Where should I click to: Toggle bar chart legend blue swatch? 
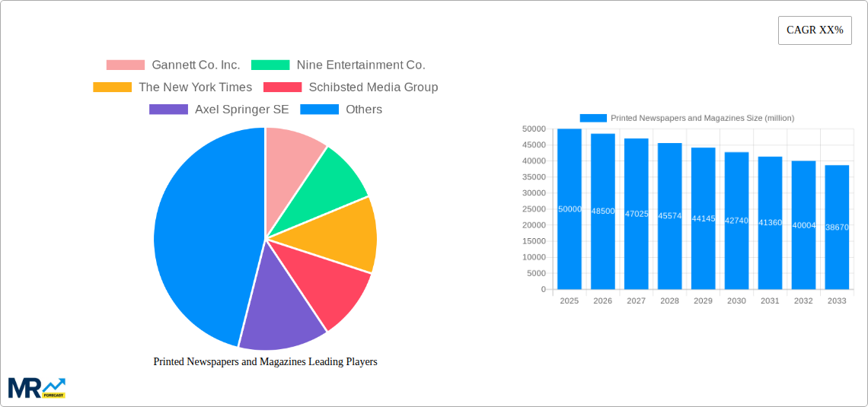(x=593, y=119)
